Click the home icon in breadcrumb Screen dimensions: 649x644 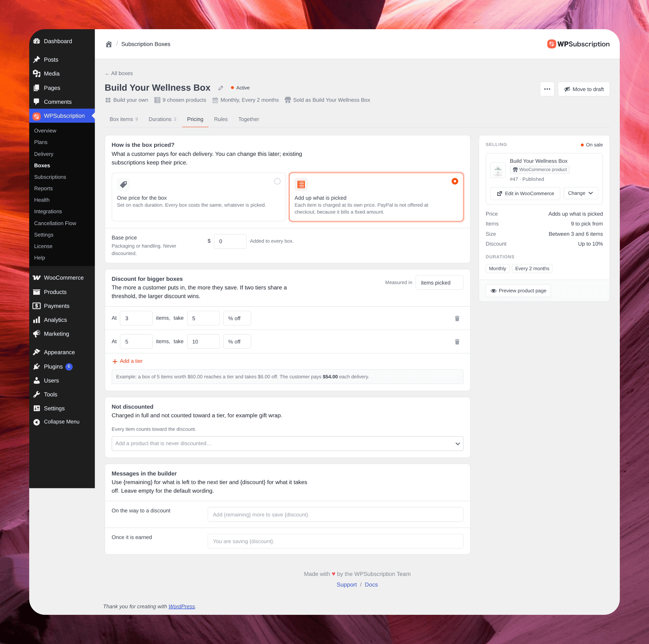108,44
